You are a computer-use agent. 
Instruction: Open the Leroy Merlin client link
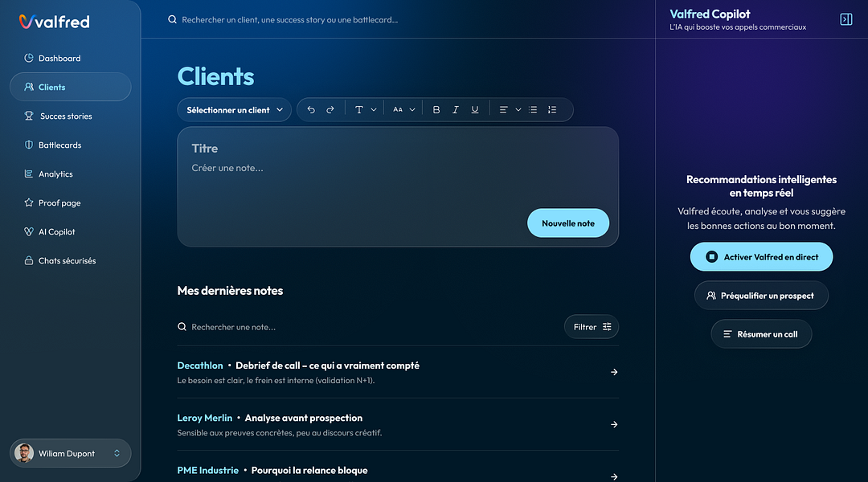click(x=205, y=418)
